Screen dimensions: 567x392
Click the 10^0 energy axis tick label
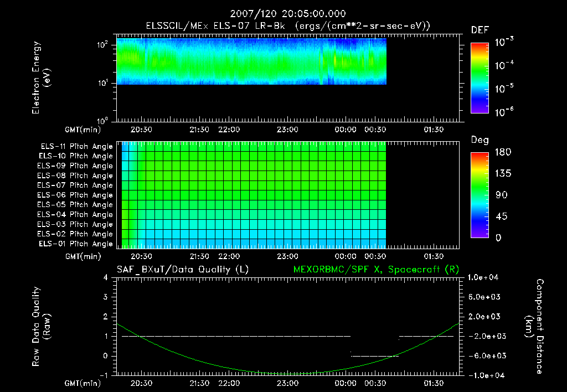click(102, 120)
